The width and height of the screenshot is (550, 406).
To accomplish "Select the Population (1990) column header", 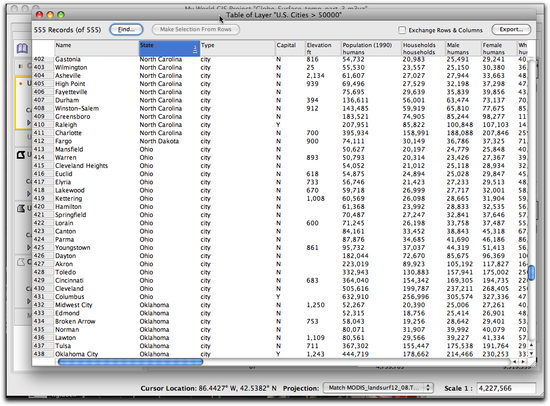I will (x=371, y=48).
